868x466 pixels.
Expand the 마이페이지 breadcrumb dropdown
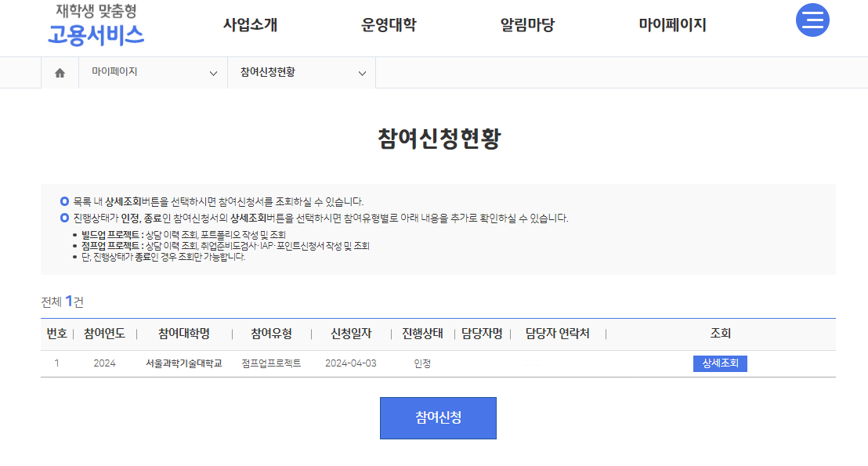point(154,73)
